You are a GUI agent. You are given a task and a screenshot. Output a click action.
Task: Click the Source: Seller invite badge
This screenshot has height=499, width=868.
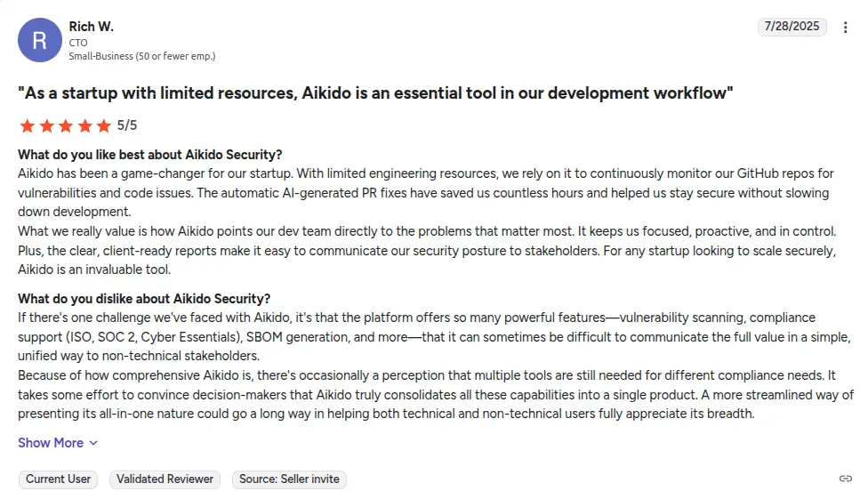point(289,479)
